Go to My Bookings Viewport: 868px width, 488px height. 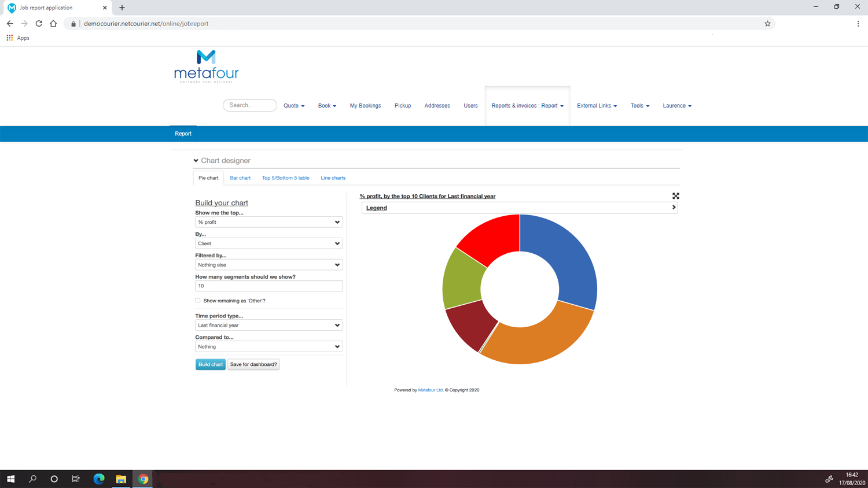365,106
